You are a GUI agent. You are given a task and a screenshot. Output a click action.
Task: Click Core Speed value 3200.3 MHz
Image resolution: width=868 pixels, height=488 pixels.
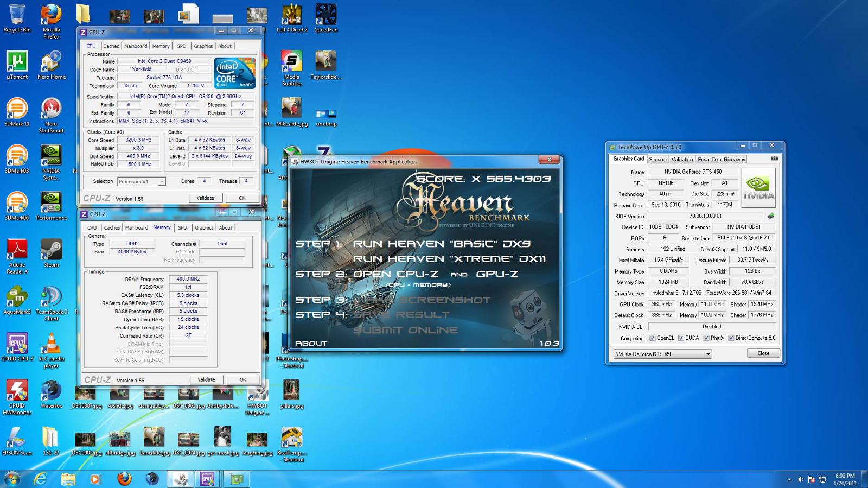139,140
